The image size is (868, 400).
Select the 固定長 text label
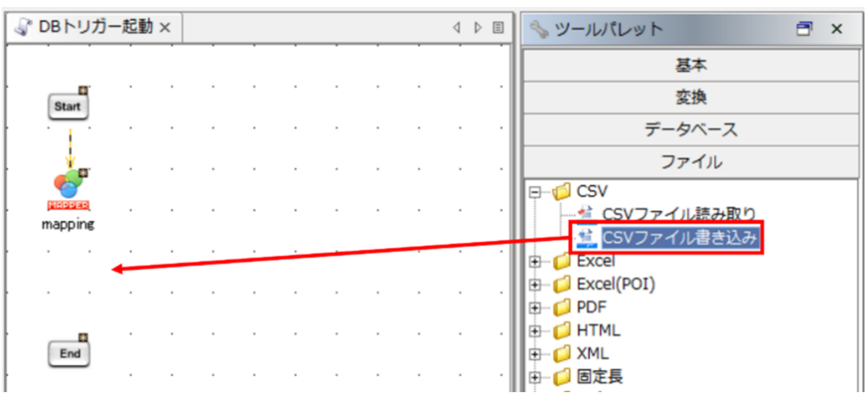[600, 376]
